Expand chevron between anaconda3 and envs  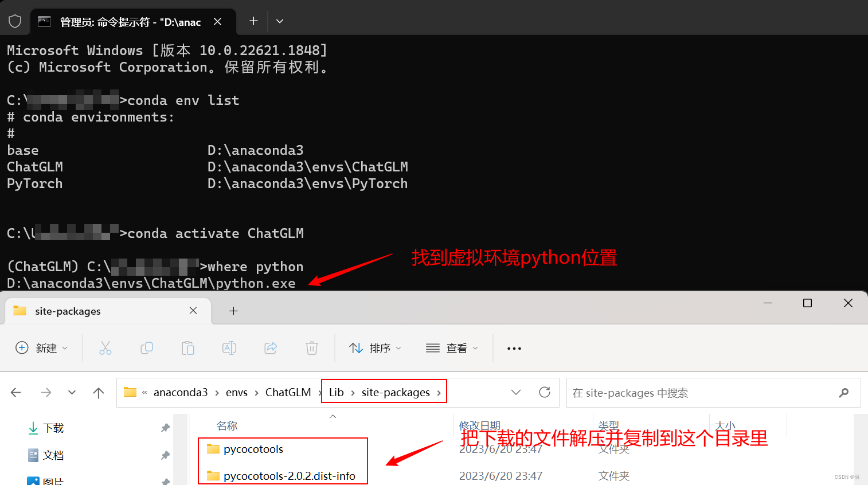(217, 393)
